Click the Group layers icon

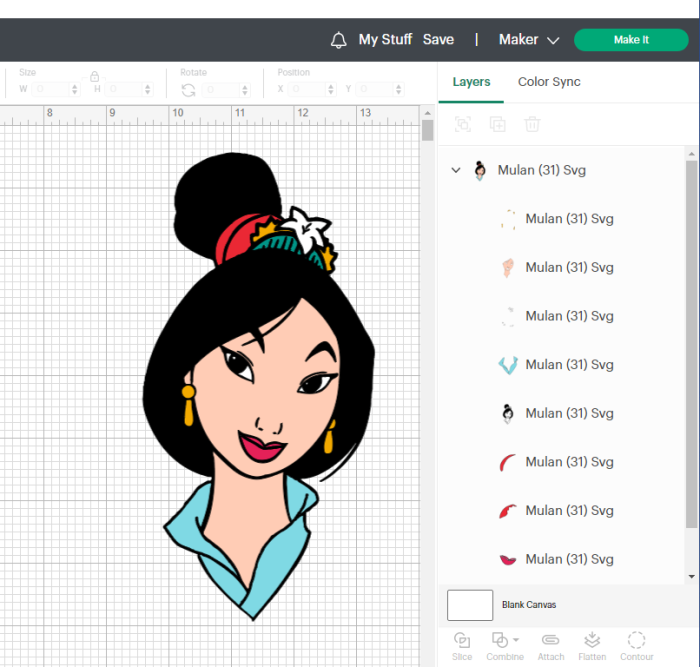click(x=462, y=124)
